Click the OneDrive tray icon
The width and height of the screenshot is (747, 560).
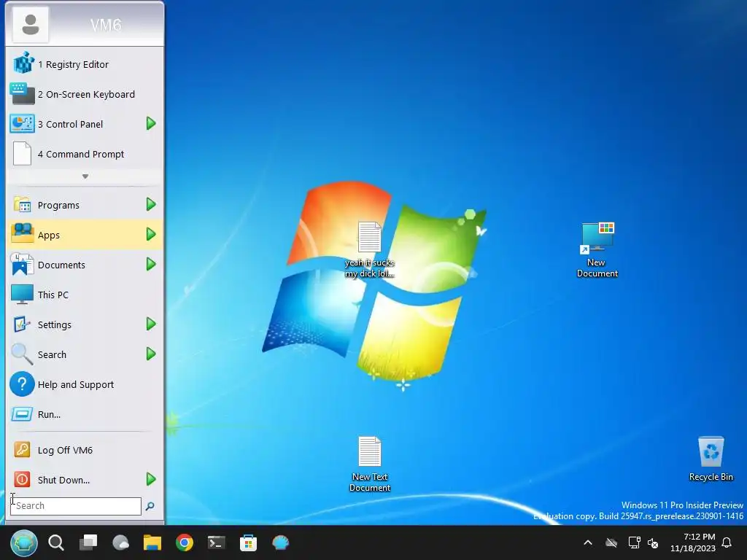click(x=611, y=542)
